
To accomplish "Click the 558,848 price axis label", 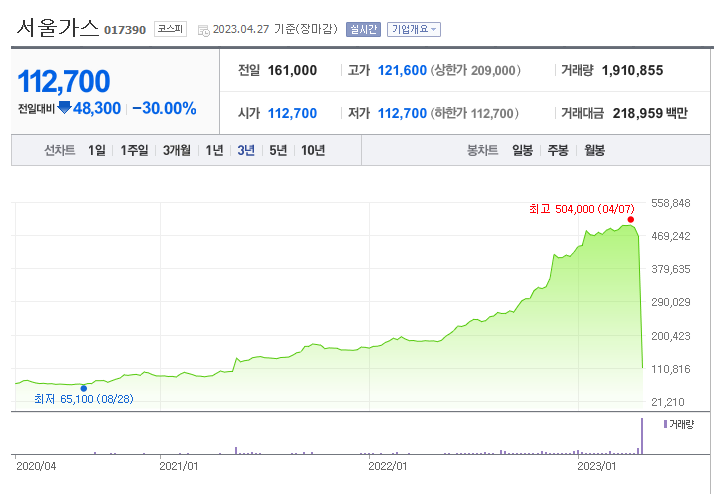I will point(671,203).
